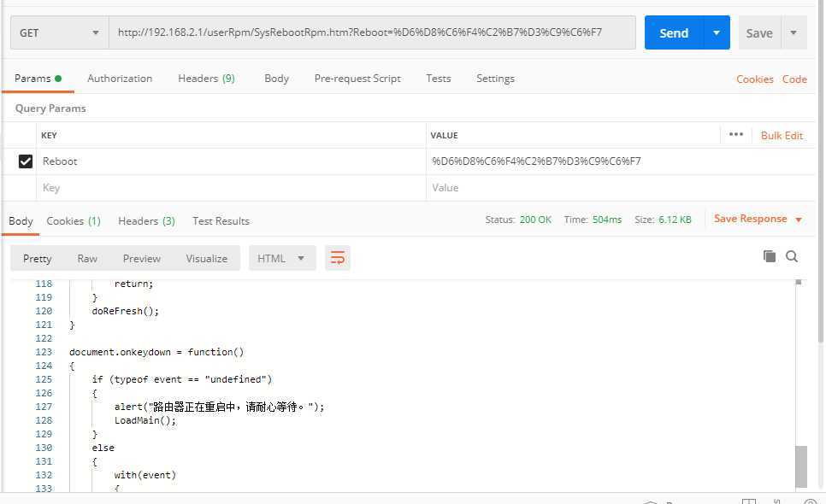Click the LoadMain(); code line
The width and height of the screenshot is (826, 504).
click(x=145, y=420)
